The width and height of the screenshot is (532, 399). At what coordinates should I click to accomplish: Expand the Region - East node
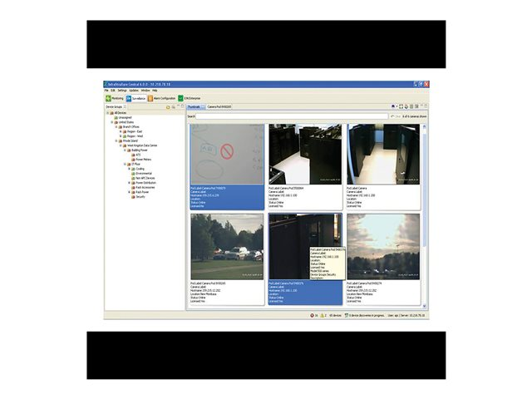(120, 131)
